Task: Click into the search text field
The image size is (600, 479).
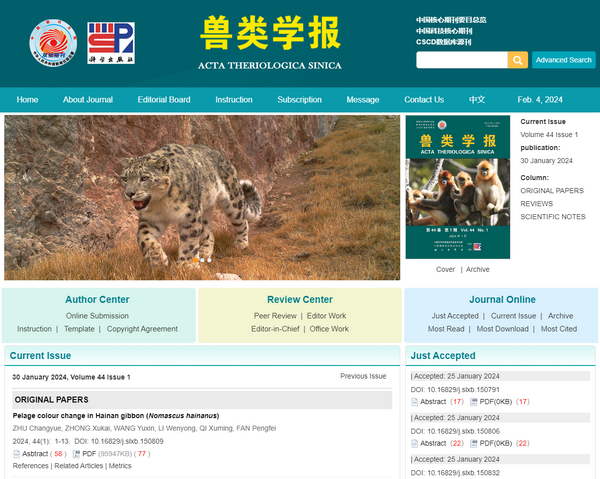Action: click(x=461, y=60)
